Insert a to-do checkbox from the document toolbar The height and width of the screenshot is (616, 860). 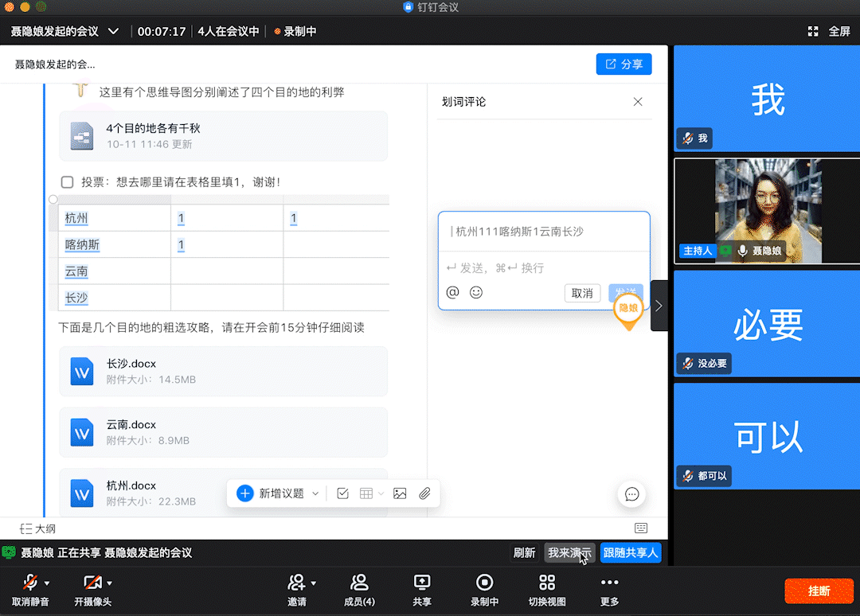[342, 493]
